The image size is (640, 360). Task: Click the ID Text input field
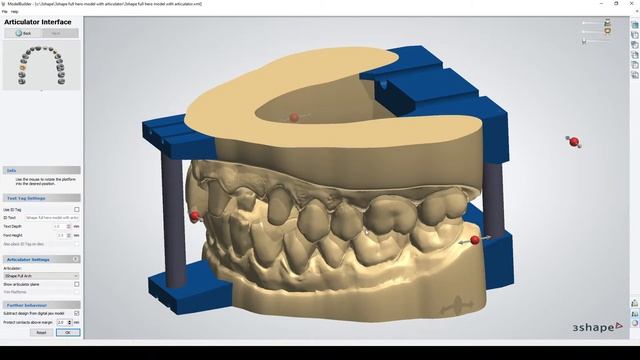[52, 218]
